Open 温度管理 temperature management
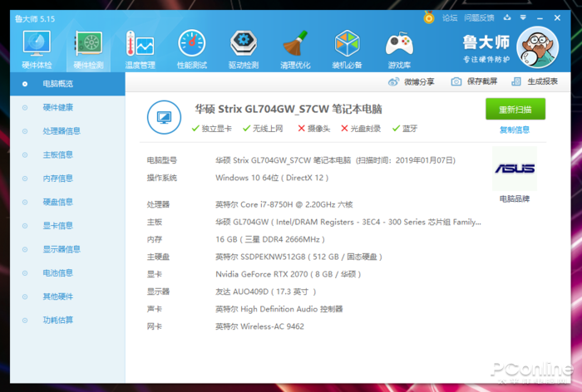582x392 pixels. click(x=140, y=50)
